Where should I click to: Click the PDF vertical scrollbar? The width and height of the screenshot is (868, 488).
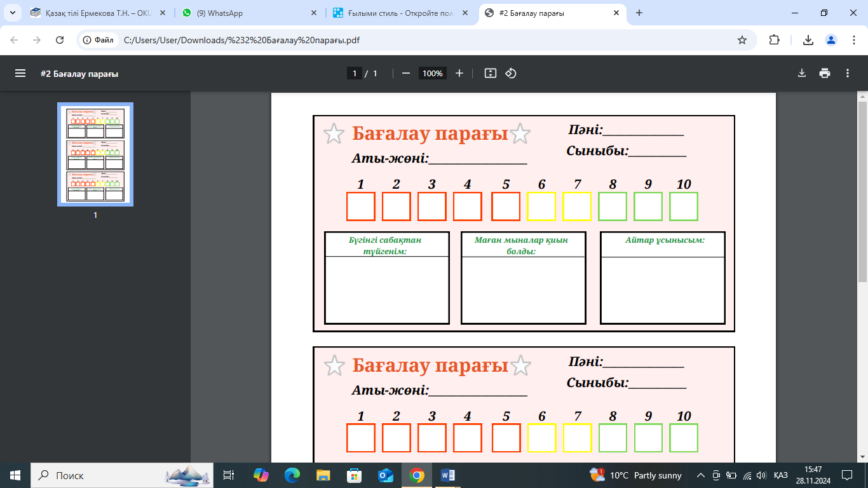(862, 191)
